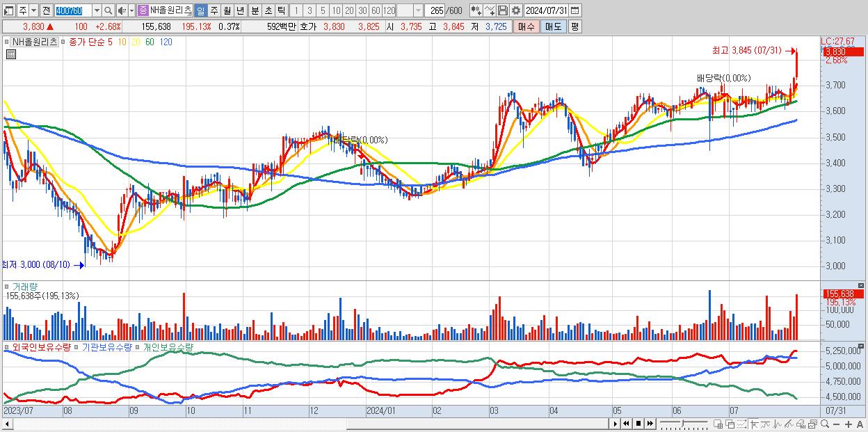Click the trend line drawing icon
Screen dimensions: 868x432
click(766, 423)
